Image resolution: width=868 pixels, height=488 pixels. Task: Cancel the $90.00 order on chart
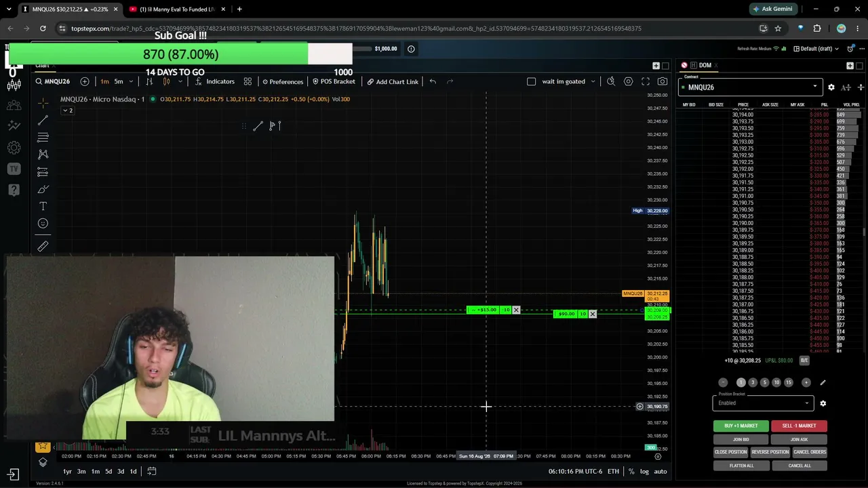pyautogui.click(x=593, y=314)
